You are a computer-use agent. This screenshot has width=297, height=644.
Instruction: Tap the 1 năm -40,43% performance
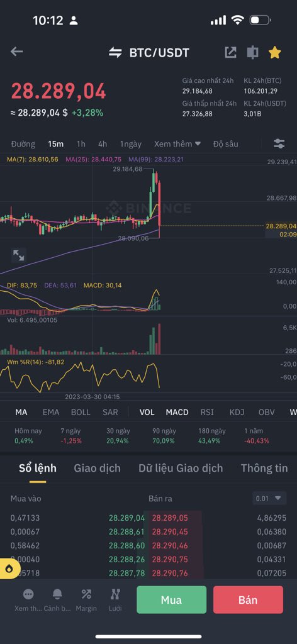[x=257, y=436]
